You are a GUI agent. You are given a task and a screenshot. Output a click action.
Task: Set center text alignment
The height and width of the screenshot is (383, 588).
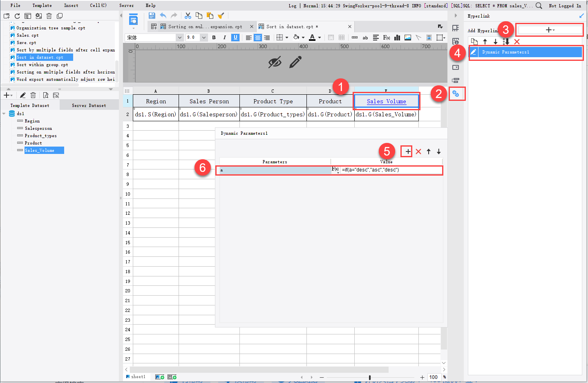(x=258, y=38)
